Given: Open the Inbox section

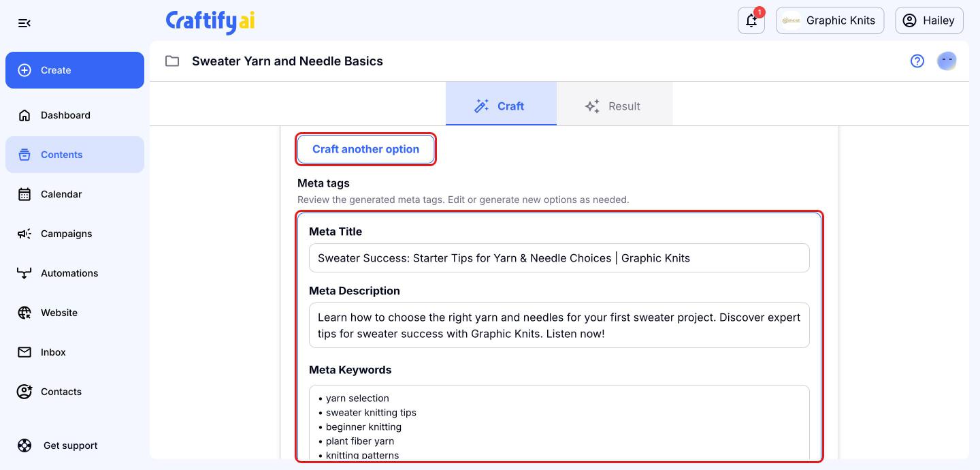Looking at the screenshot, I should click(75, 352).
